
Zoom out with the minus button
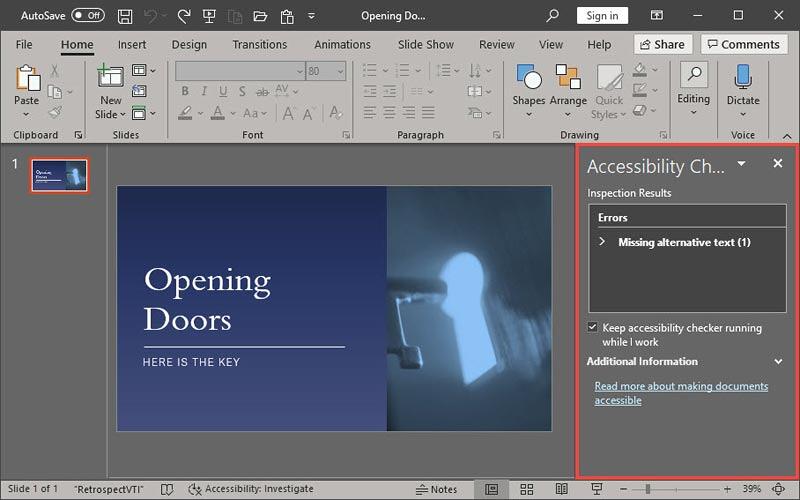[x=623, y=490]
